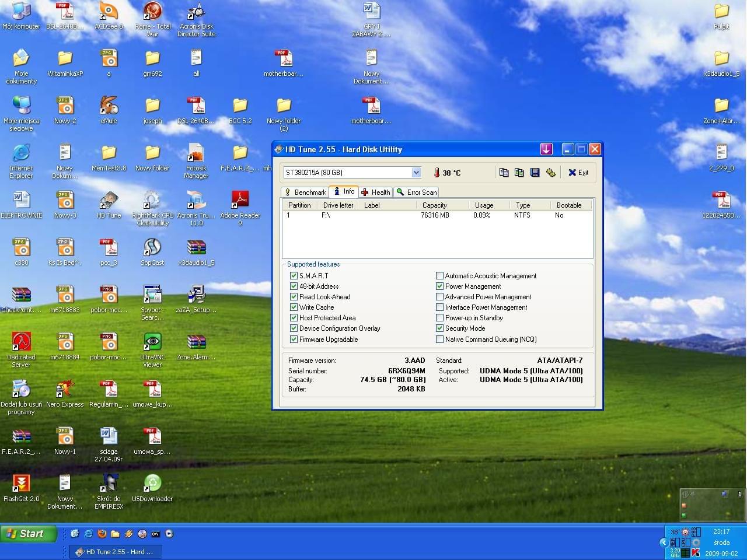Click the purple down-arrow title bar button
The image size is (747, 560).
pyautogui.click(x=546, y=149)
